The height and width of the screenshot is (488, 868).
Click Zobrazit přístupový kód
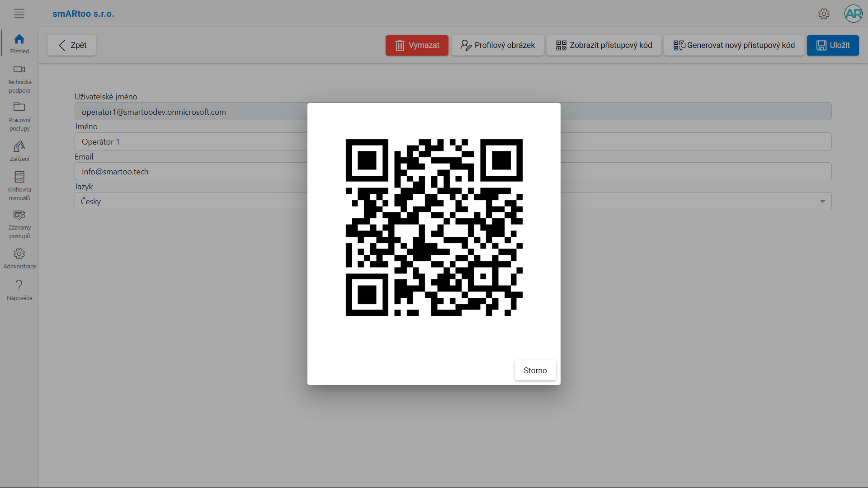coord(604,45)
